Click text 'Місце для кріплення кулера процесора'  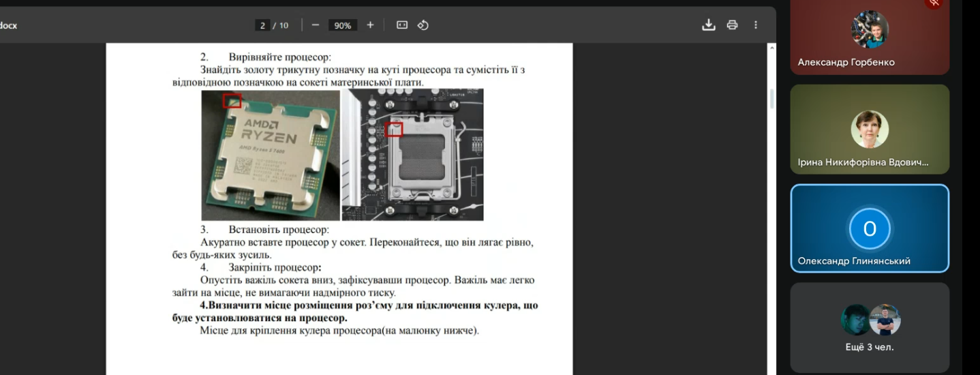pos(290,331)
